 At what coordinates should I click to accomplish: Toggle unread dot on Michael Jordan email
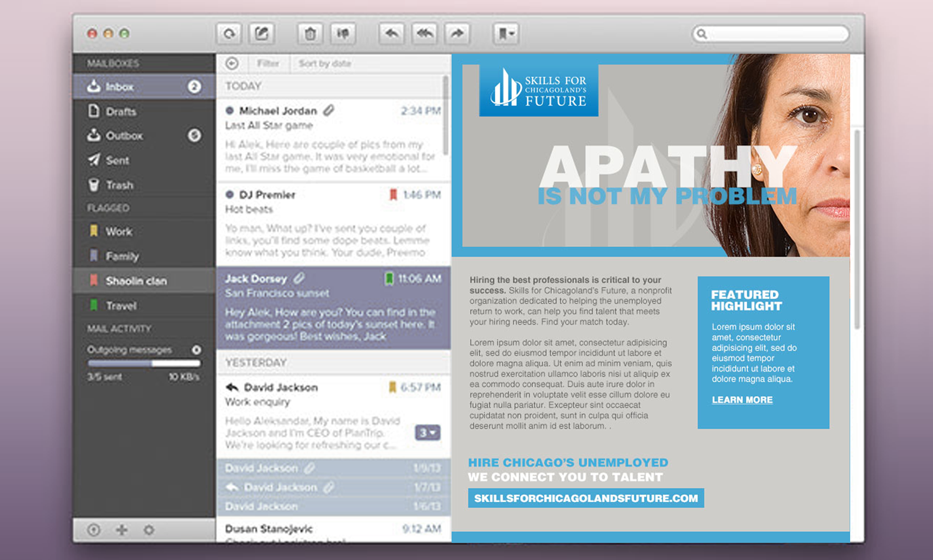[230, 111]
